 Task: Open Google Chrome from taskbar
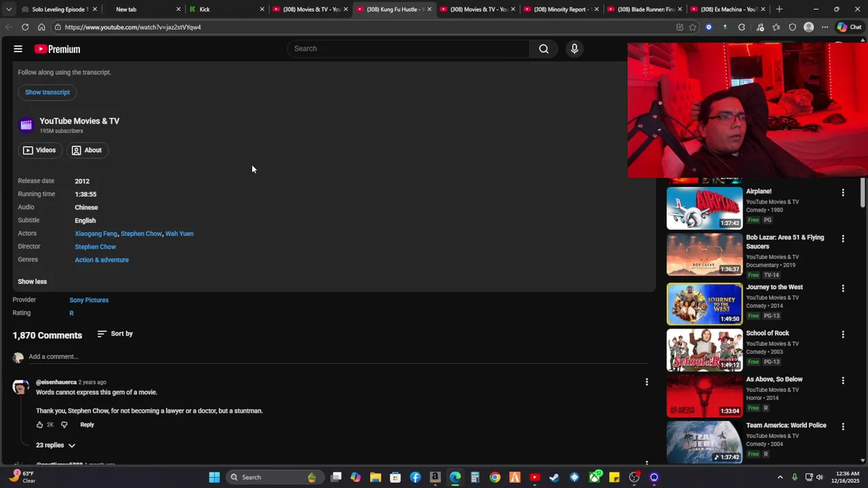pos(495,477)
